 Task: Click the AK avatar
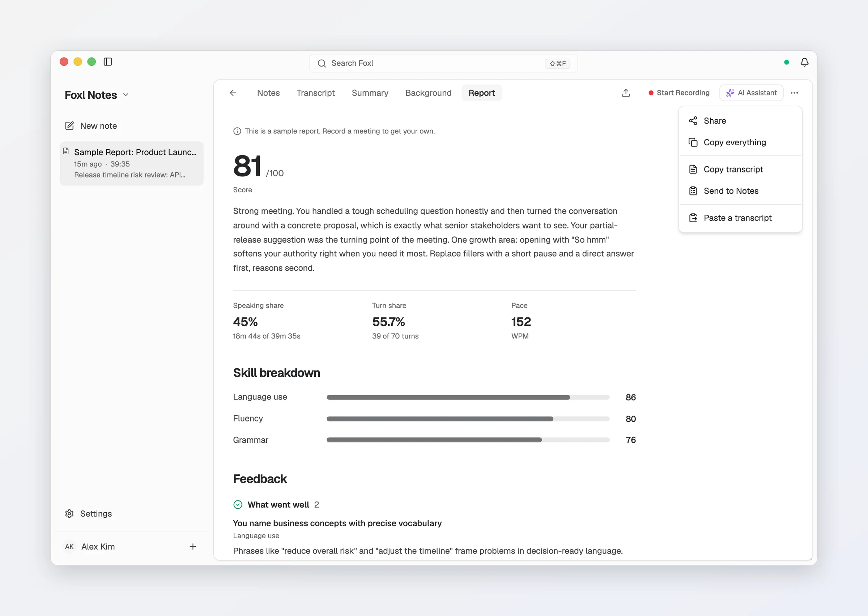point(69,547)
